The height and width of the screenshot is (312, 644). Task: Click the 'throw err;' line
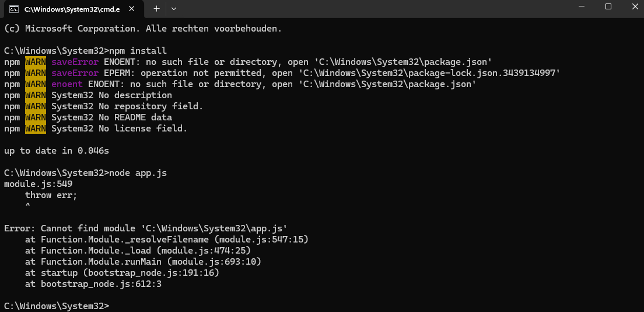coord(51,195)
